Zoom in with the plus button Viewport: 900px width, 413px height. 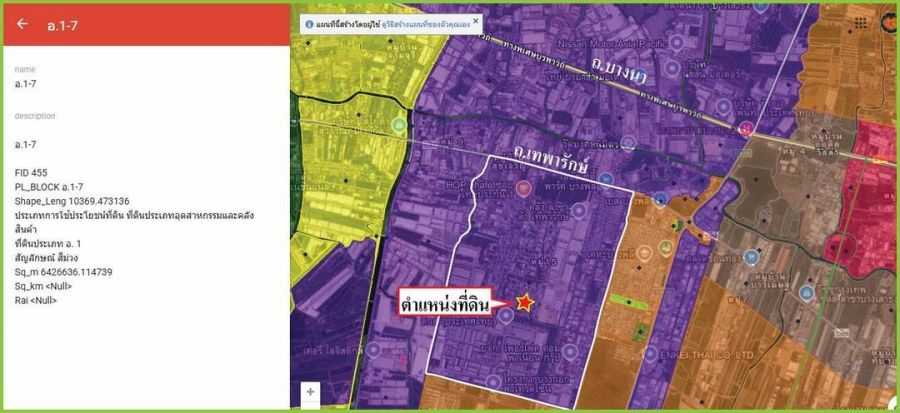coord(310,392)
